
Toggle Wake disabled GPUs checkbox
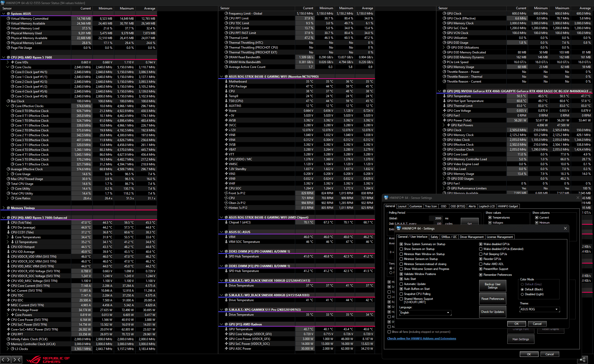coord(481,244)
